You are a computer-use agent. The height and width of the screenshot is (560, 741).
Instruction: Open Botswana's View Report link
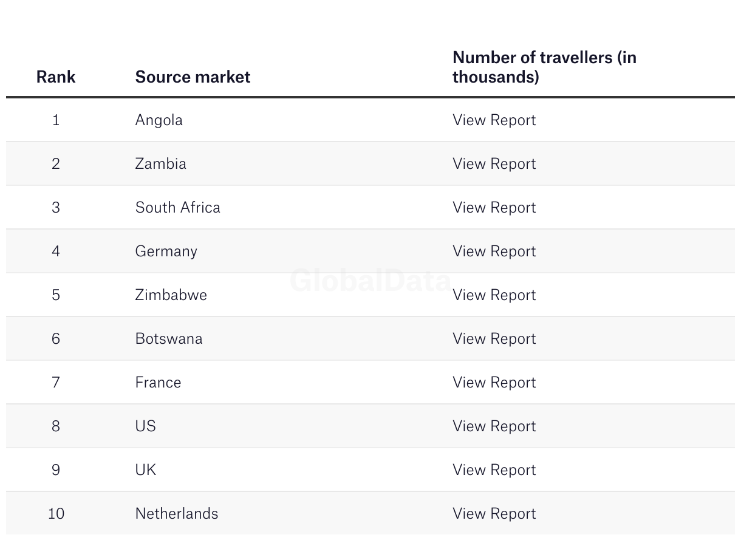click(x=494, y=339)
